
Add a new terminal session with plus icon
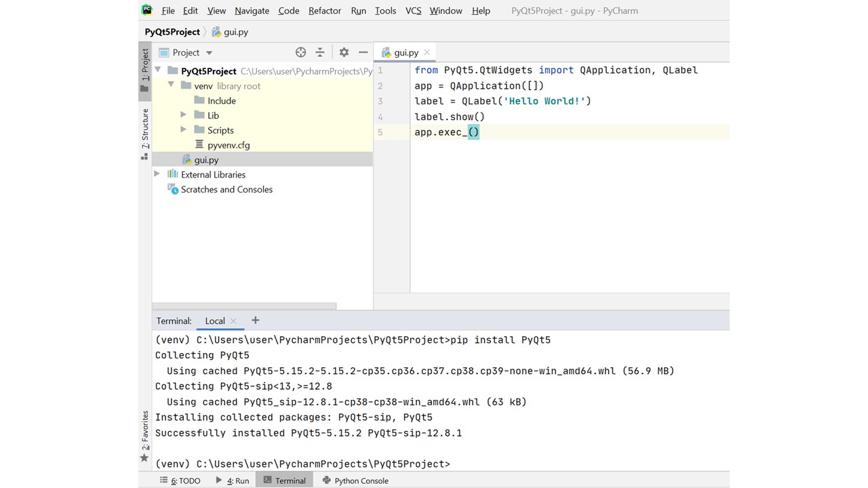255,321
